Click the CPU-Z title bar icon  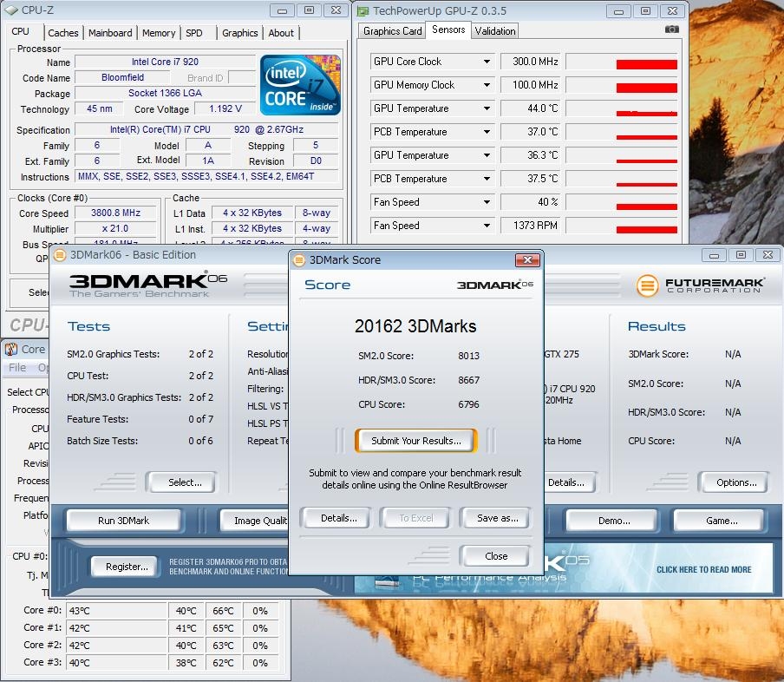(x=11, y=10)
